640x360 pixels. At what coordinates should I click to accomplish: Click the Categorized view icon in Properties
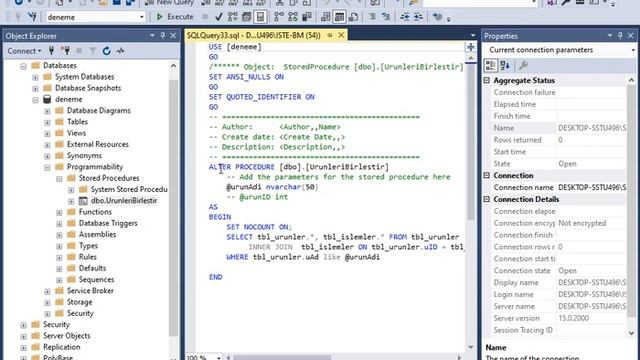pyautogui.click(x=491, y=65)
